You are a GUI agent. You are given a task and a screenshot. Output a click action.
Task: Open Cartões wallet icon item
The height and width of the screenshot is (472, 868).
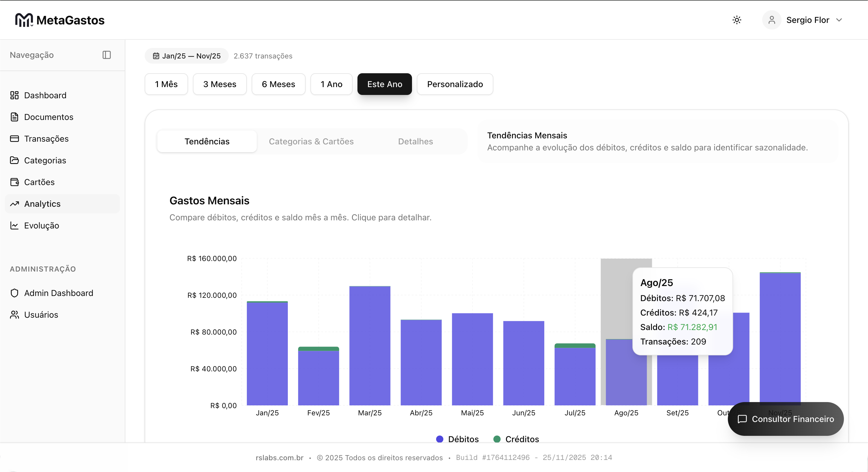14,182
